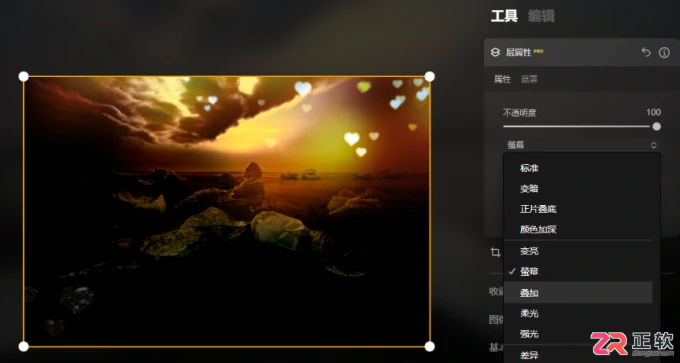Image resolution: width=680 pixels, height=363 pixels.
Task: Choose 颜色加深 blend mode
Action: tap(578, 229)
